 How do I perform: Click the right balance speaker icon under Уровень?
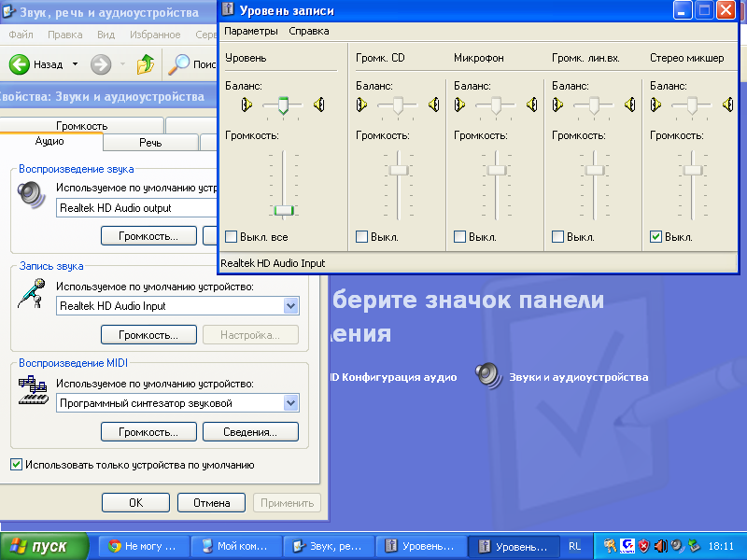[319, 105]
